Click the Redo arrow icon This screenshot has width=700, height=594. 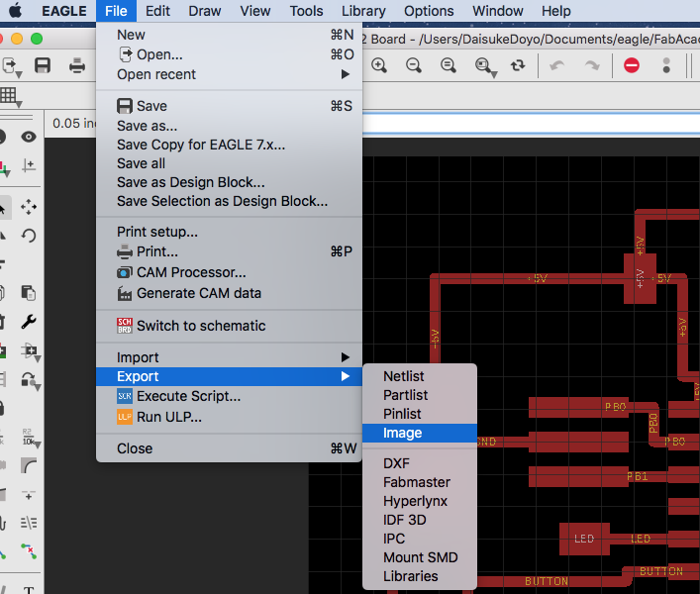coord(592,65)
